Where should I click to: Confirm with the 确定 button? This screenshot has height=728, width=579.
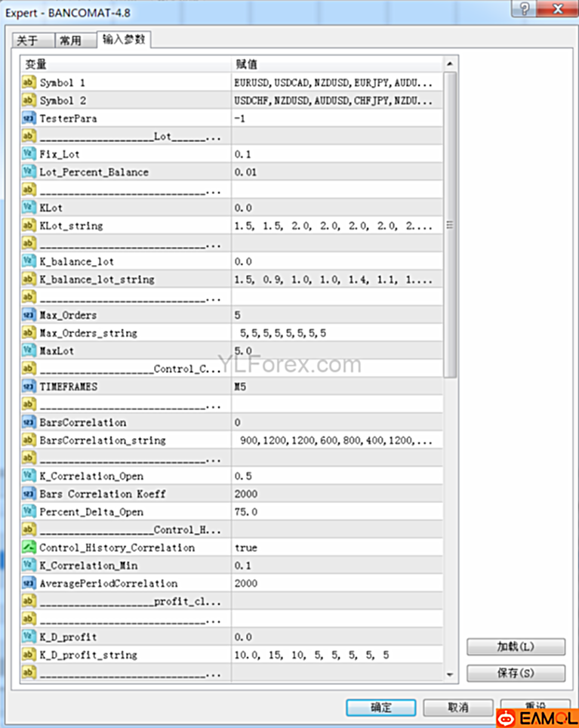click(380, 708)
